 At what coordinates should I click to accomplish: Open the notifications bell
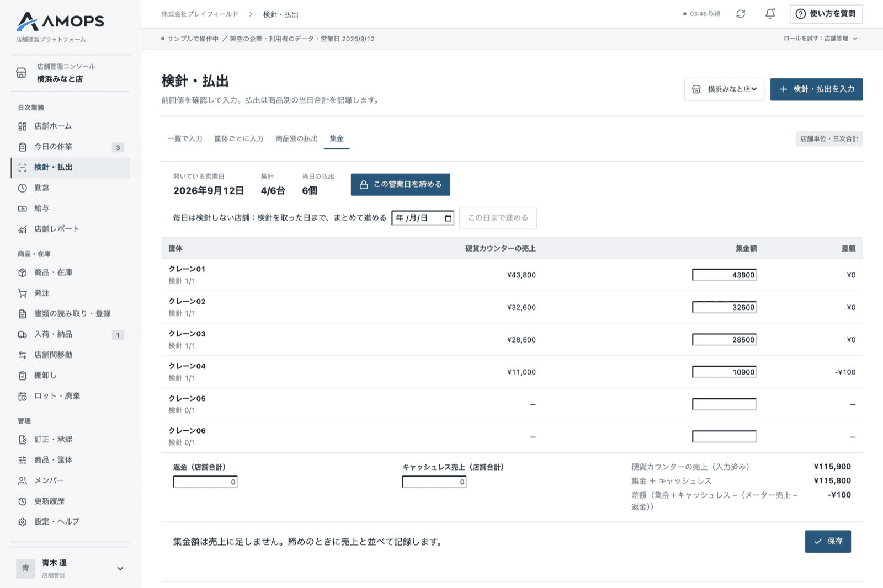770,14
